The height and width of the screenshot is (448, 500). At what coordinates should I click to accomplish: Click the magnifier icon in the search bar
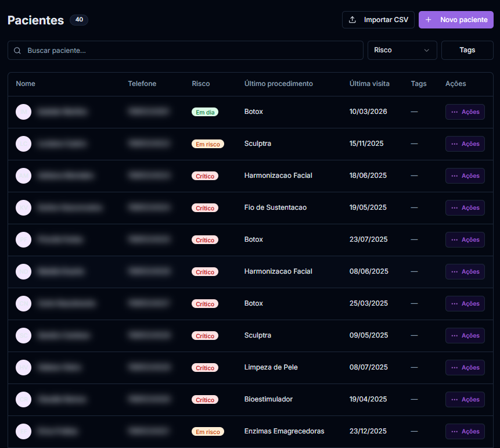click(x=17, y=51)
